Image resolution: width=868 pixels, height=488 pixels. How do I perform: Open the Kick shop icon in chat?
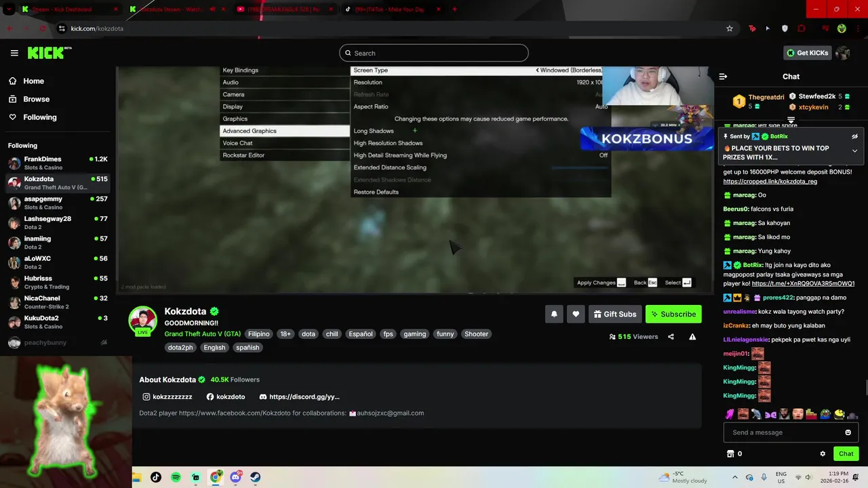coord(730,454)
